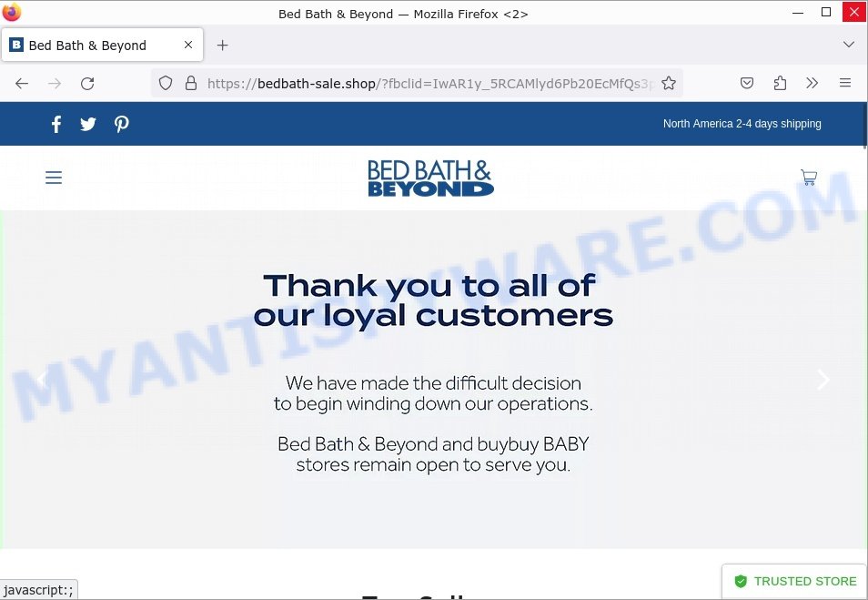
Task: Reload the current page
Action: [x=87, y=83]
